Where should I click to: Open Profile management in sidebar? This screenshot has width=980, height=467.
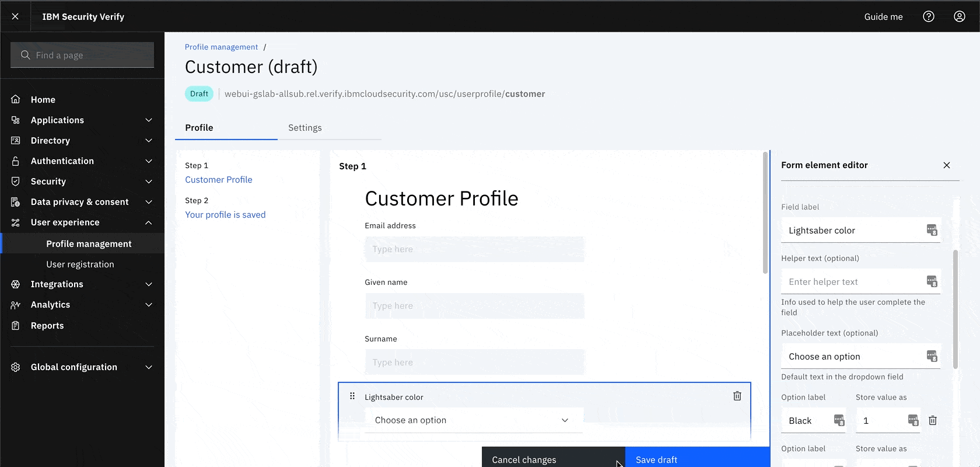(x=82, y=243)
